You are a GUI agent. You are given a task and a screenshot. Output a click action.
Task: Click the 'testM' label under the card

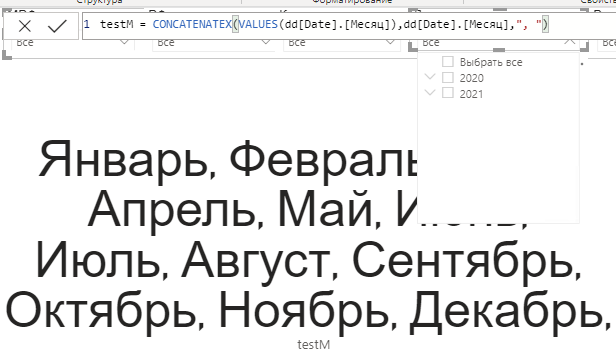click(x=314, y=345)
